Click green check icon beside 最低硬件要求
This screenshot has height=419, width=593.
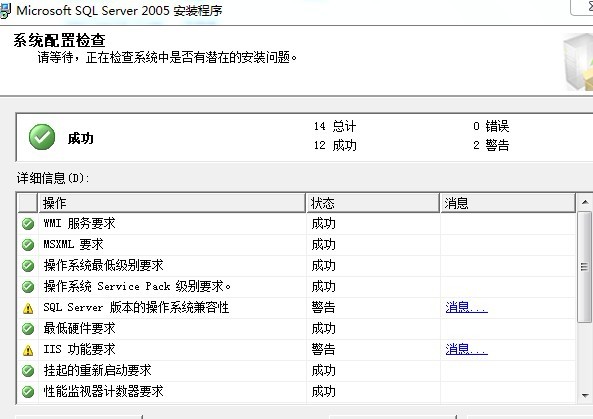click(28, 329)
